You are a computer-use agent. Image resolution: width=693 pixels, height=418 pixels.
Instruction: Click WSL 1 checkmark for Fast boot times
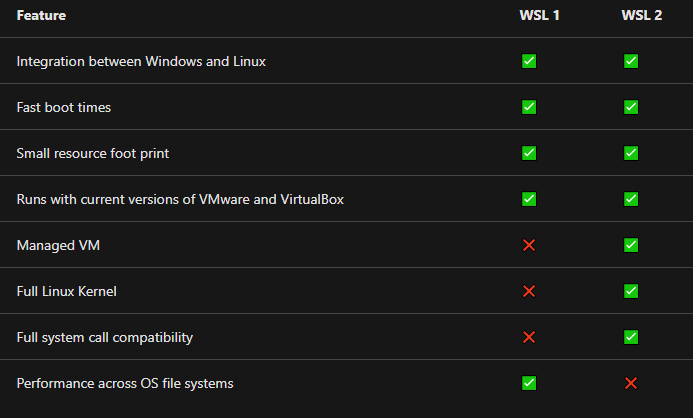529,107
